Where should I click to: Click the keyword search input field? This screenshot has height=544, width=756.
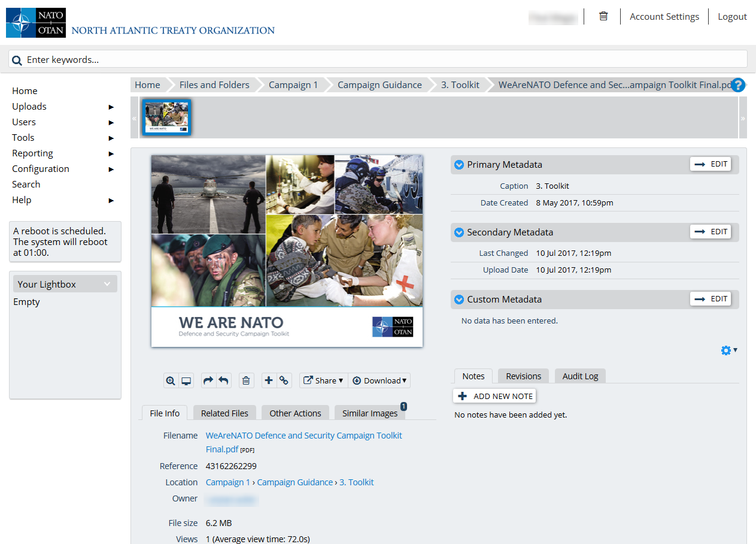(x=378, y=59)
